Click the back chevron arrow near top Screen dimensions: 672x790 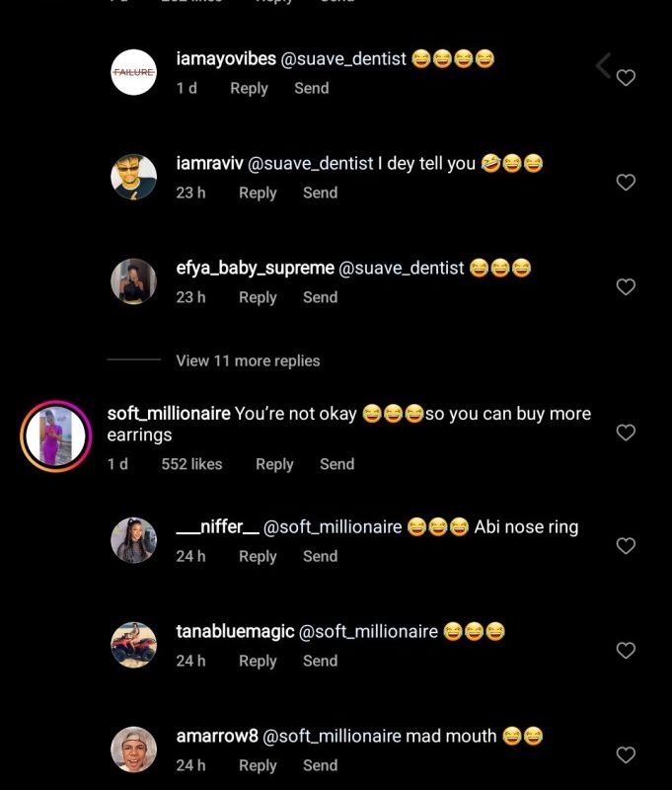pos(603,66)
